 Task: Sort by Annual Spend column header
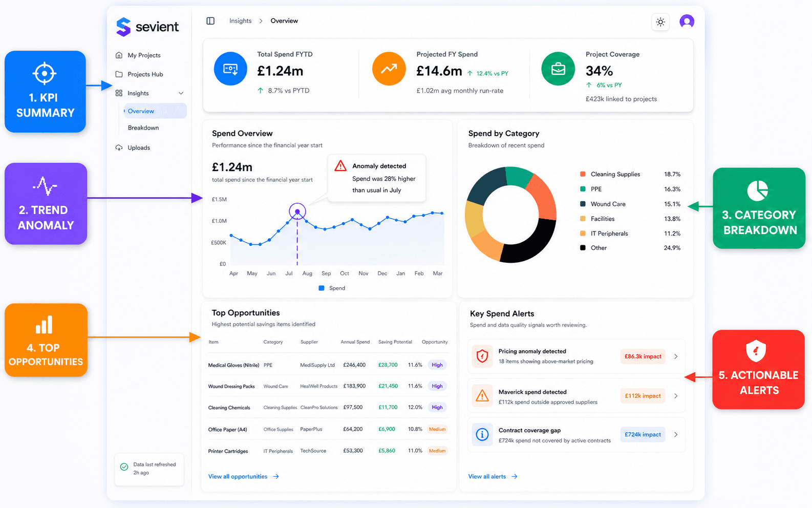pyautogui.click(x=355, y=342)
